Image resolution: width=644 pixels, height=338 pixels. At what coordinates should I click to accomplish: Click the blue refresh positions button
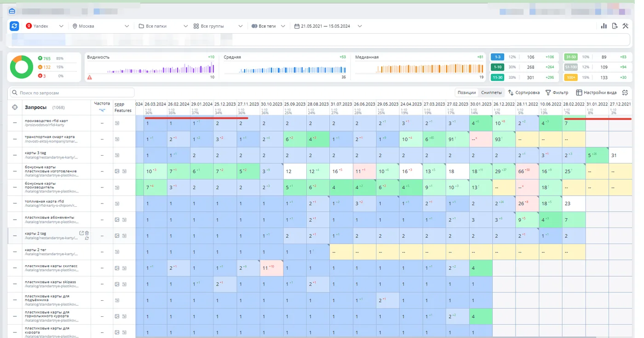pos(14,26)
